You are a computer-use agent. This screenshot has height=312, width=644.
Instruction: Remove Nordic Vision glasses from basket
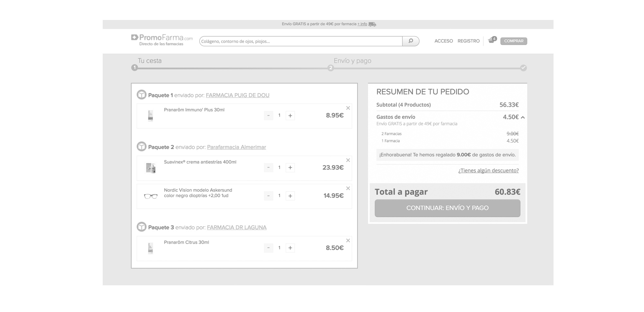tap(348, 188)
